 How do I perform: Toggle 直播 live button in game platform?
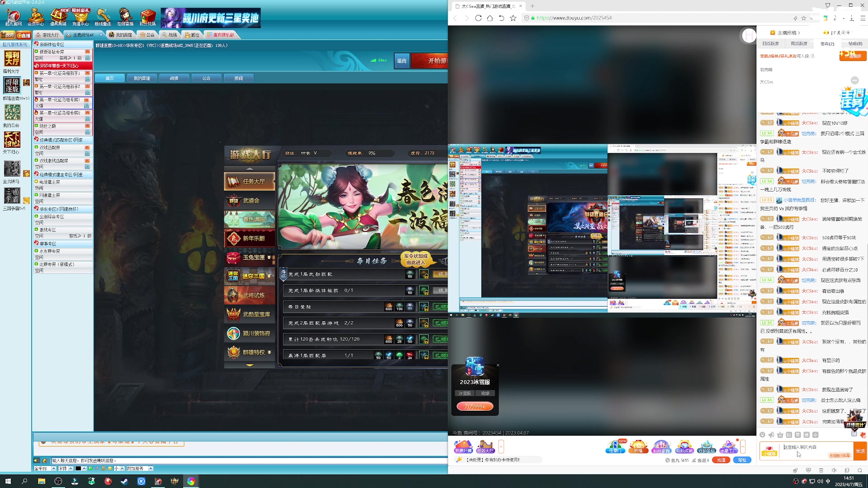point(24,35)
